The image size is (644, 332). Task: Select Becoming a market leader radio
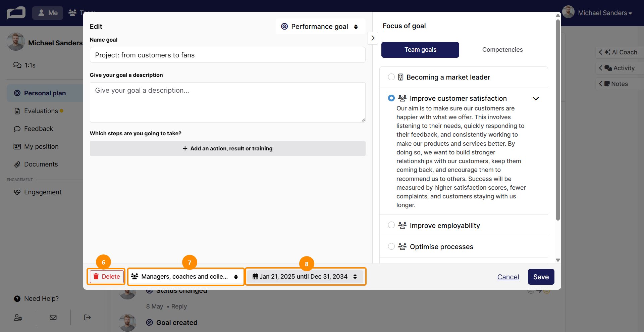[391, 77]
